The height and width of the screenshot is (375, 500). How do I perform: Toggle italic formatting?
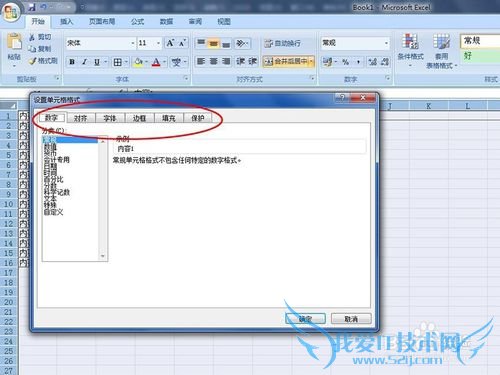pyautogui.click(x=84, y=62)
